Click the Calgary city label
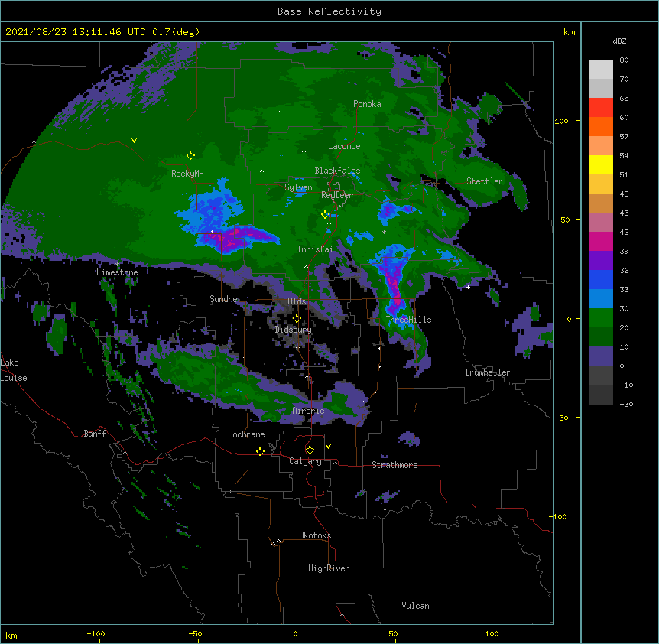The width and height of the screenshot is (659, 644). click(x=305, y=461)
